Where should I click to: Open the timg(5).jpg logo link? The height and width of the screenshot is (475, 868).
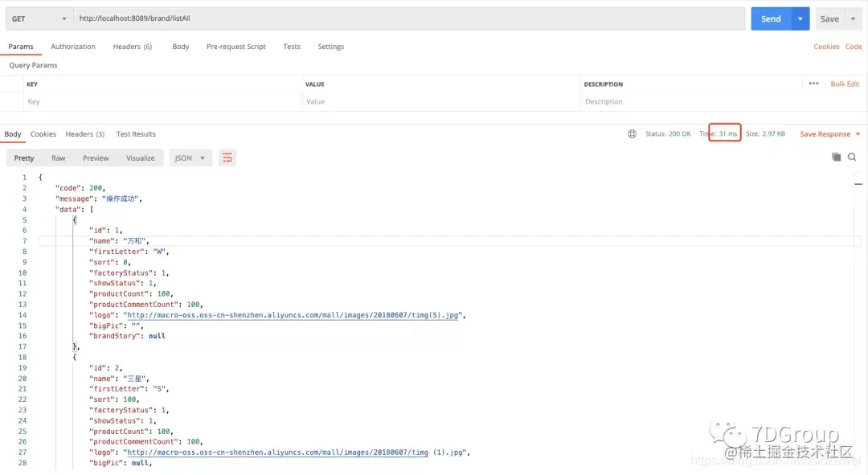[x=293, y=315]
